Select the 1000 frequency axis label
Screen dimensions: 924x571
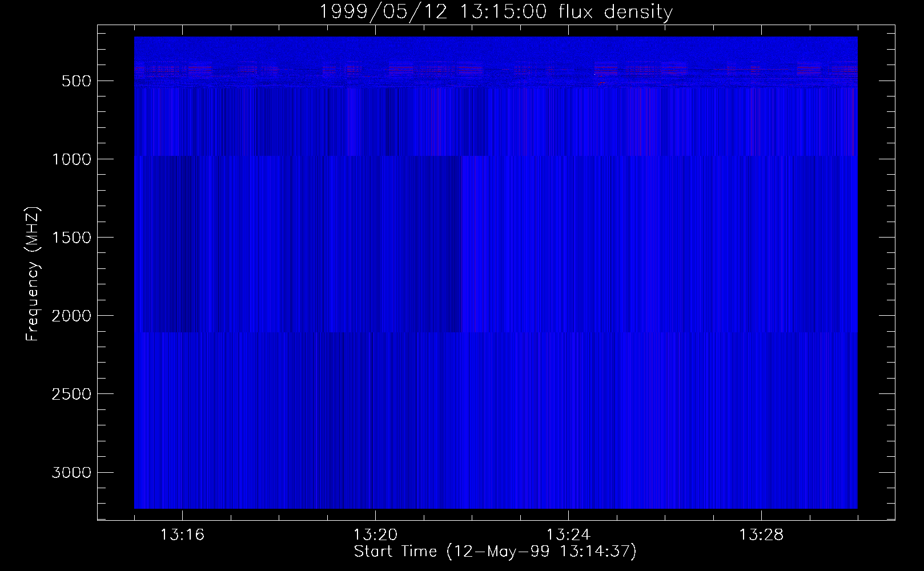coord(71,159)
